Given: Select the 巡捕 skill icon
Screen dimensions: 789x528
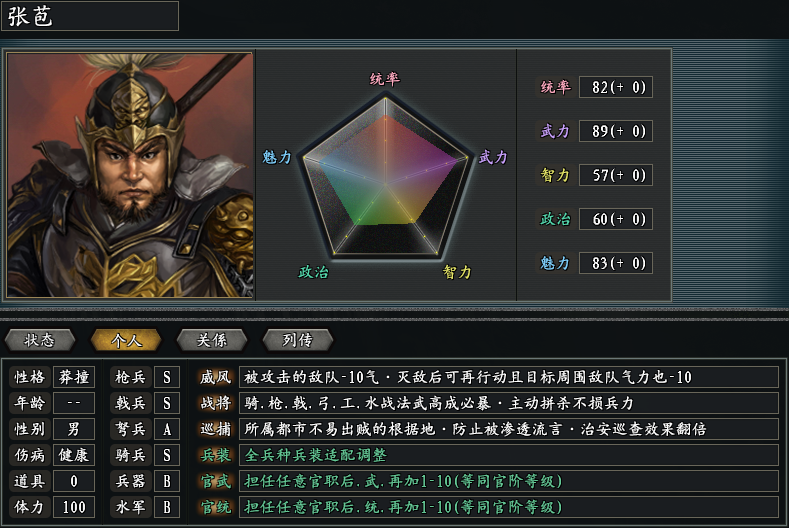Looking at the screenshot, I should point(215,429).
